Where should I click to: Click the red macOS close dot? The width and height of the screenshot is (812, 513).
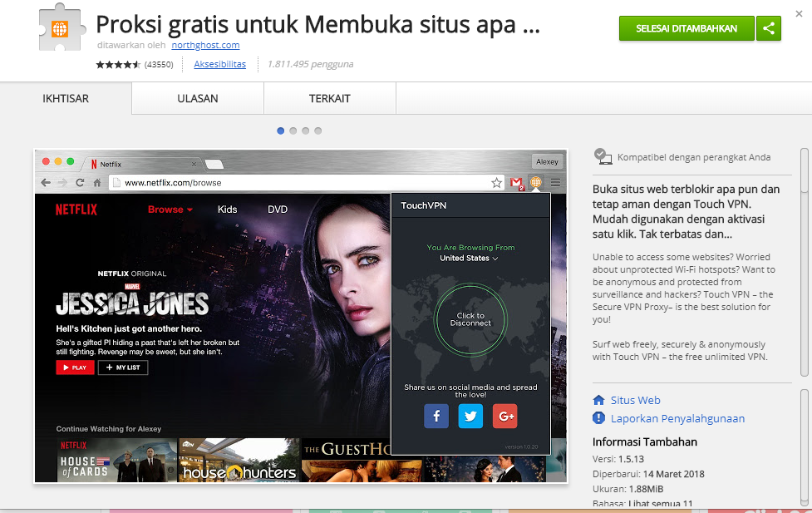click(x=46, y=161)
